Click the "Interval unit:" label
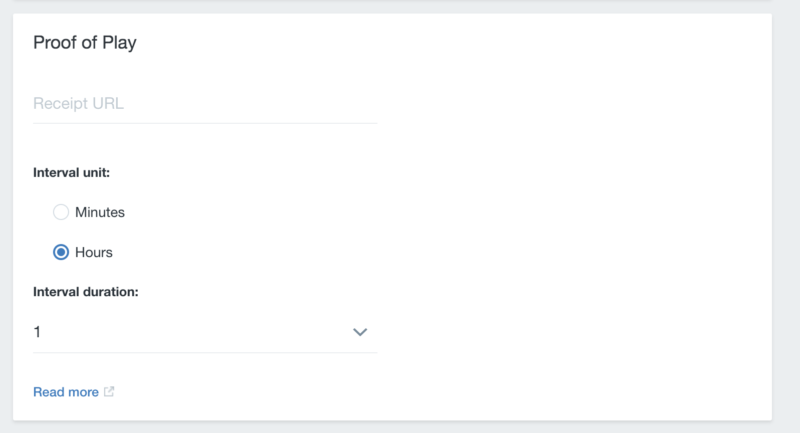800x433 pixels. point(71,173)
